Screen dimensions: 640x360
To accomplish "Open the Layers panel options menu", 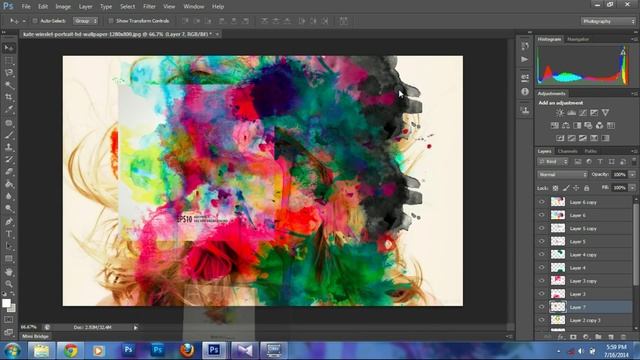I will pyautogui.click(x=634, y=151).
